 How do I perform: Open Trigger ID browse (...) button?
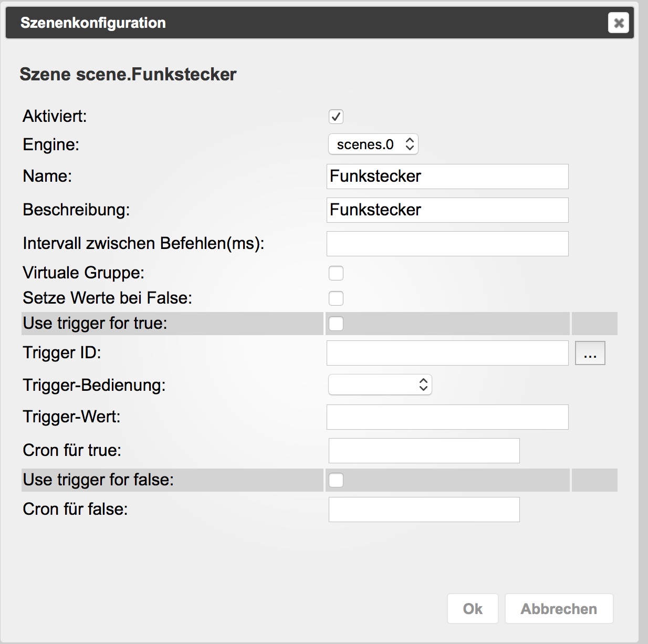point(590,353)
